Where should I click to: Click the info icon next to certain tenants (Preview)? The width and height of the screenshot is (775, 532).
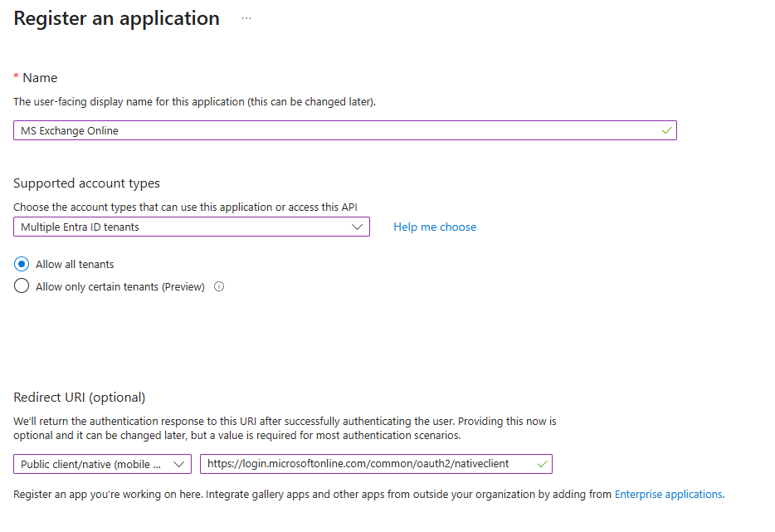click(x=219, y=287)
